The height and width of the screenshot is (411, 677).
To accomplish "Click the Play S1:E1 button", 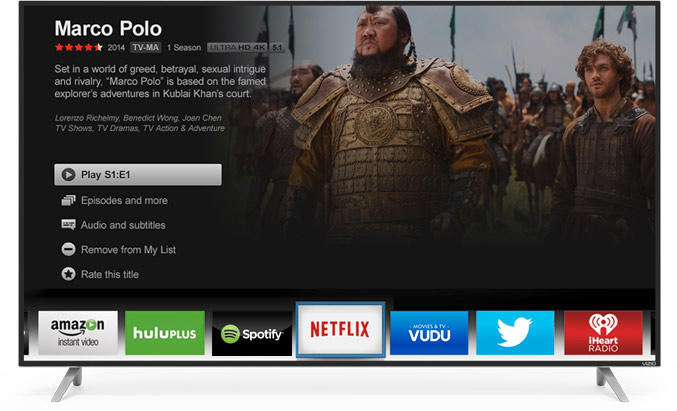I will point(138,174).
